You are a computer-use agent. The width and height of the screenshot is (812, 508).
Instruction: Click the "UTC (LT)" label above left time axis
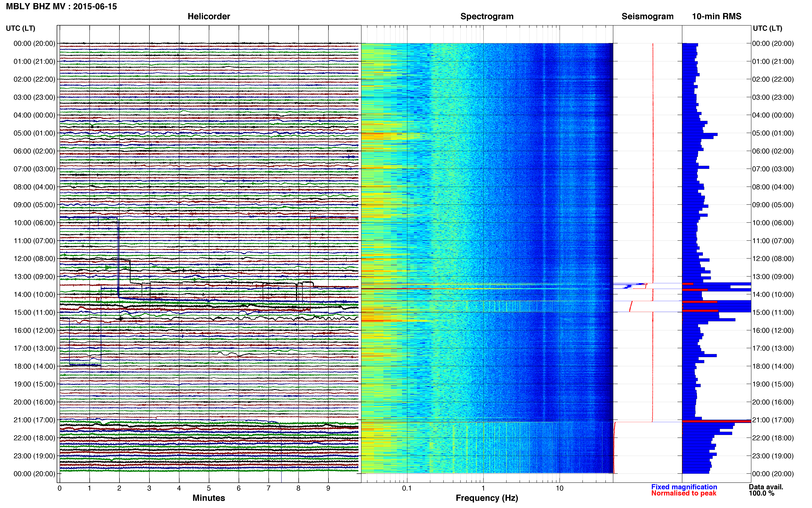point(21,28)
